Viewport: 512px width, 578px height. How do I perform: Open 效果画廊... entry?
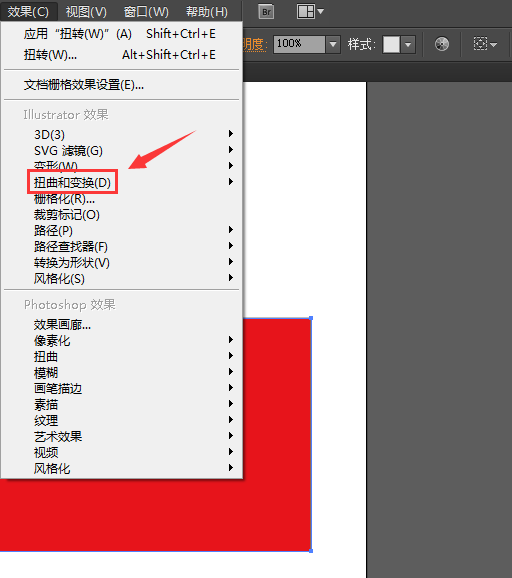pos(122,324)
